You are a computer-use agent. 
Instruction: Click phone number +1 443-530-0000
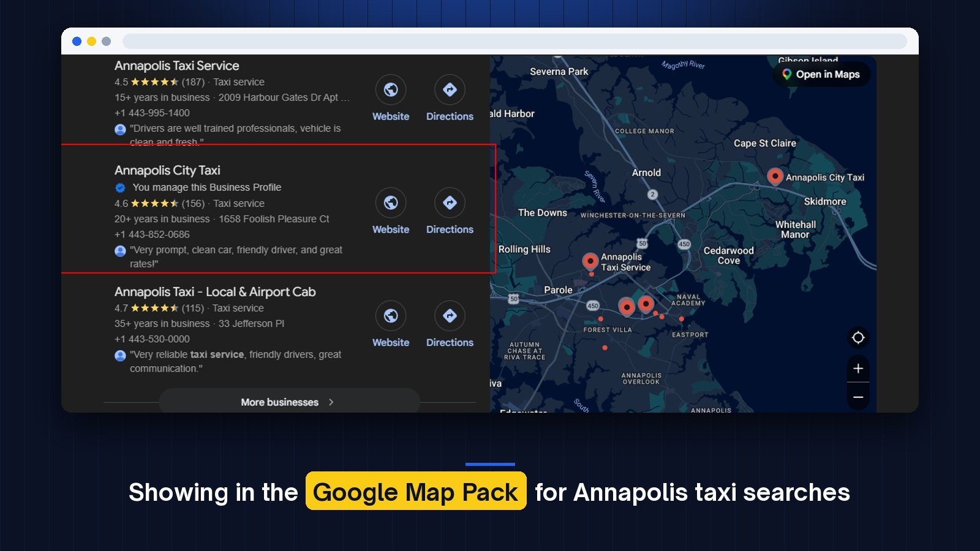point(152,339)
